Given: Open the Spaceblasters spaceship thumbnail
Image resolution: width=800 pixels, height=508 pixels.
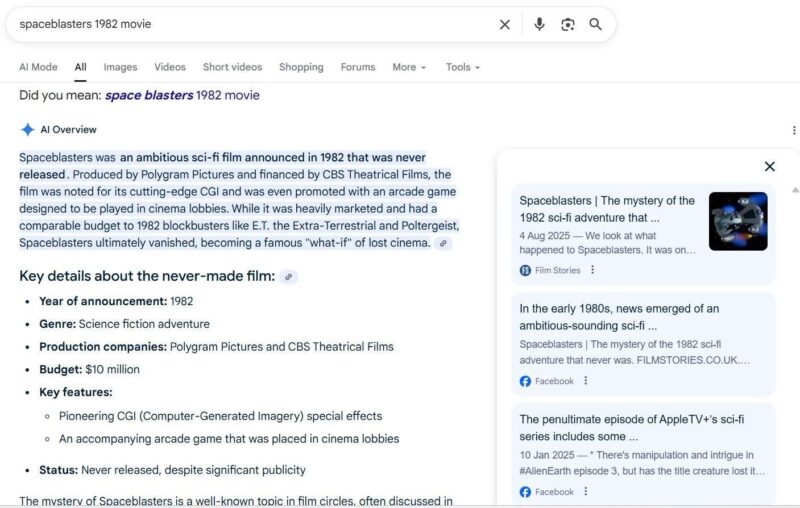Looking at the screenshot, I should pos(738,221).
